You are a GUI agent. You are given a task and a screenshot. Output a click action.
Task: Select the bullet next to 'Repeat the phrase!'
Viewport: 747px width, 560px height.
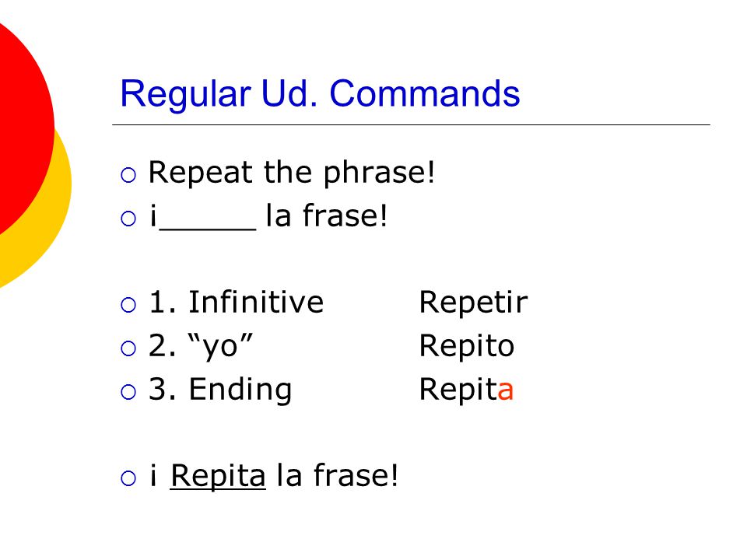click(128, 175)
